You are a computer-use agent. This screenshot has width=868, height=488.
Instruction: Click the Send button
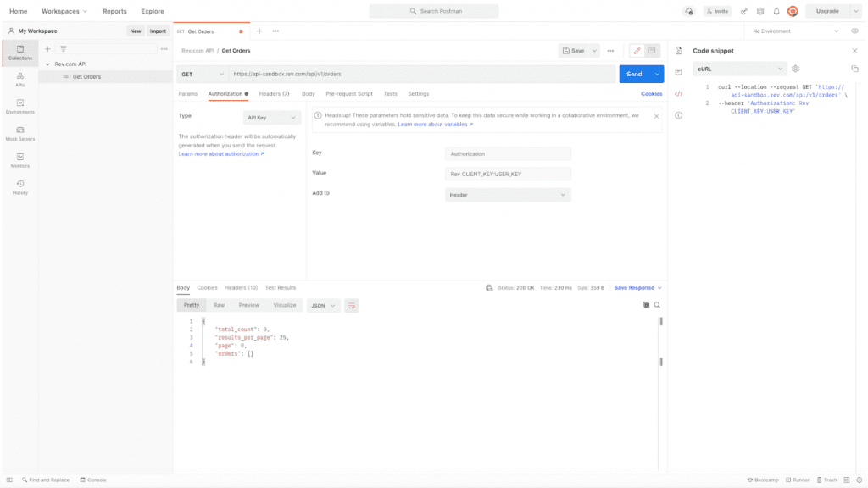(x=634, y=75)
